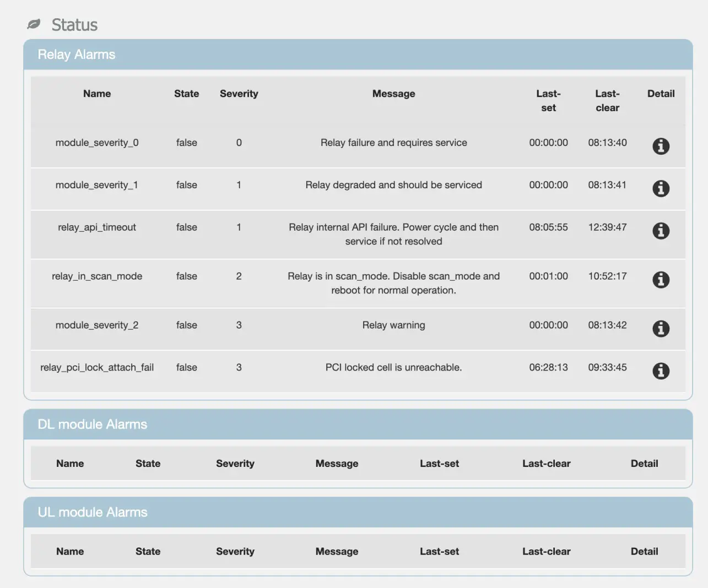Click State column header in DL module Alarms
The height and width of the screenshot is (588, 708).
pyautogui.click(x=148, y=464)
